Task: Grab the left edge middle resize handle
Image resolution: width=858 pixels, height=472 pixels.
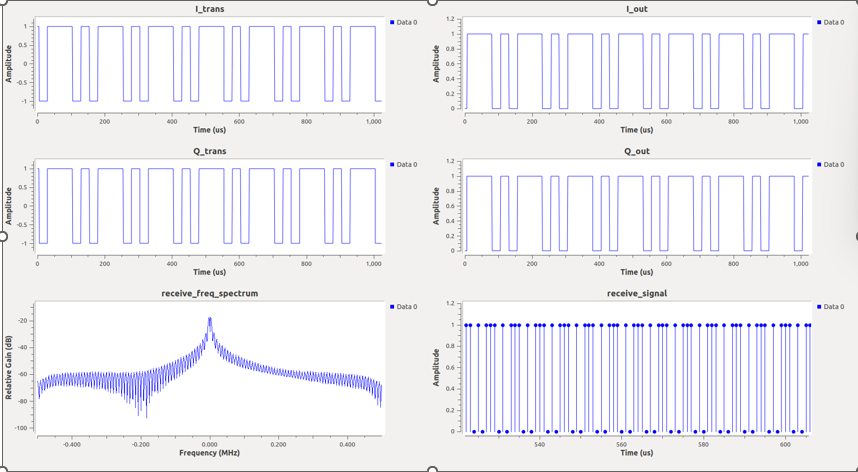Action: (2, 236)
